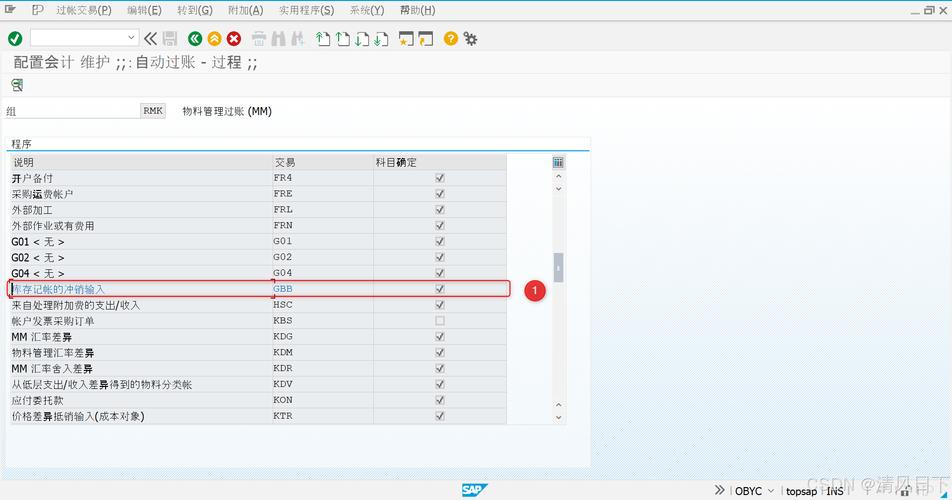The width and height of the screenshot is (952, 500).
Task: Toggle account determination checkbox for FR4
Action: point(440,178)
